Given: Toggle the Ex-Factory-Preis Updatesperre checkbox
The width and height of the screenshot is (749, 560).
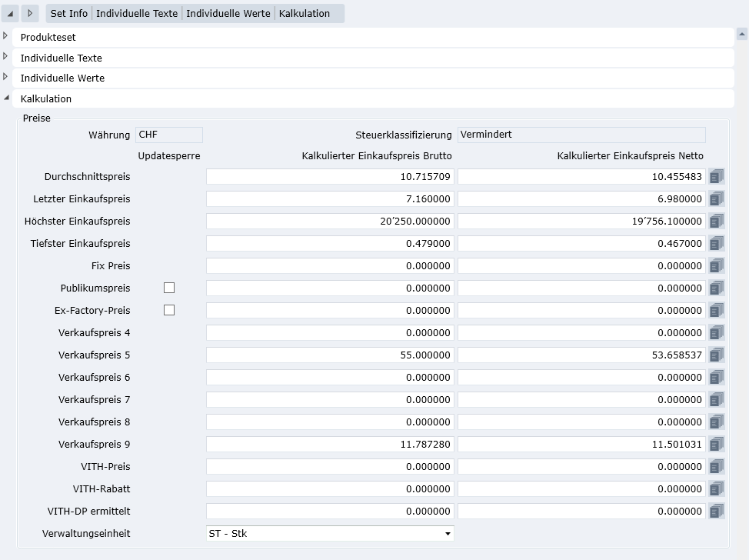Looking at the screenshot, I should coord(169,310).
